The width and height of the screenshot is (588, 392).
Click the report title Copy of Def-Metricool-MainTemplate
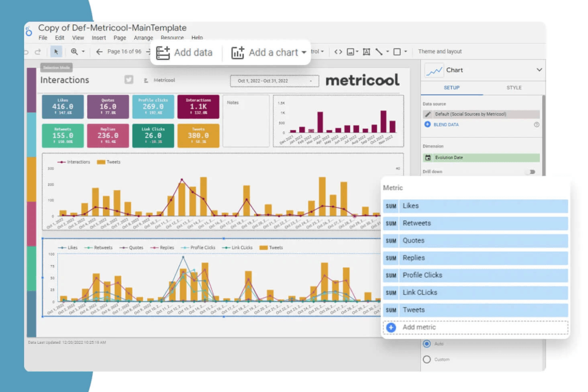[112, 28]
